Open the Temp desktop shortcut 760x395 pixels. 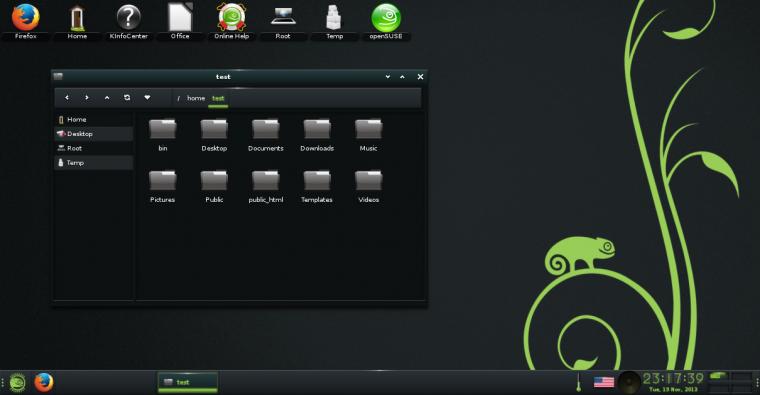(x=334, y=21)
